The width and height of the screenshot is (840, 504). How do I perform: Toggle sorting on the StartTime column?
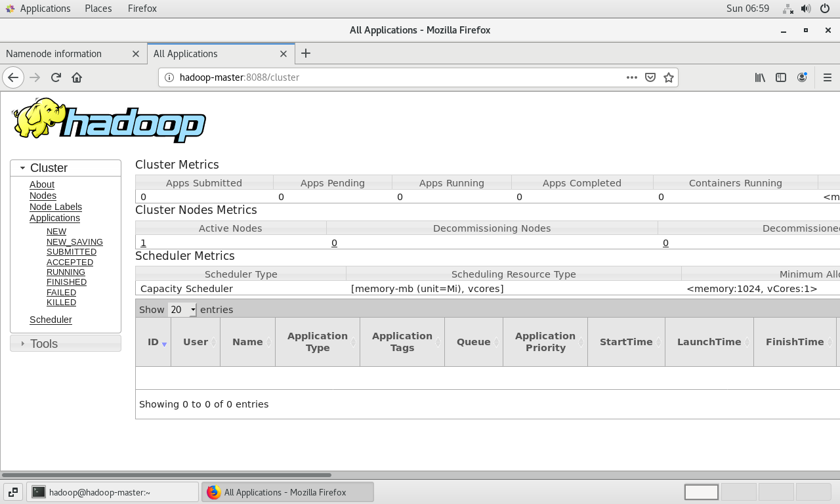(625, 342)
